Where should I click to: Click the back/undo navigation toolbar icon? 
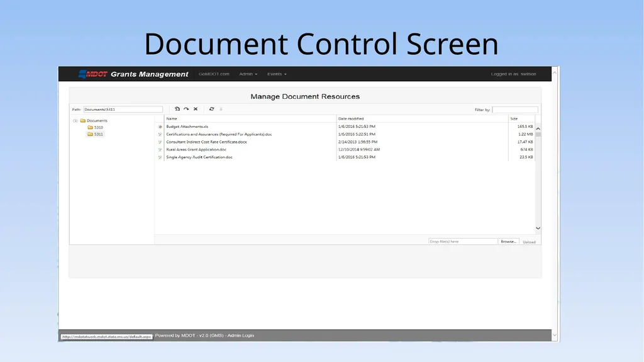click(x=177, y=109)
